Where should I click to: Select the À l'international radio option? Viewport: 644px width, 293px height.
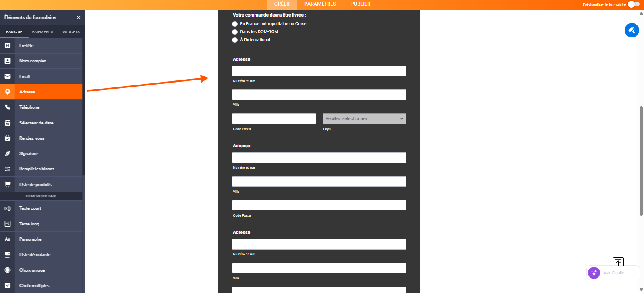(x=235, y=40)
